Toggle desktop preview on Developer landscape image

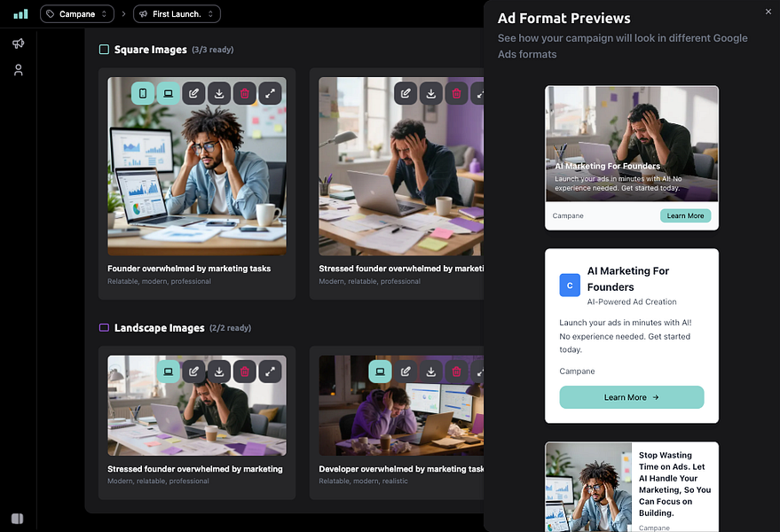coord(380,372)
